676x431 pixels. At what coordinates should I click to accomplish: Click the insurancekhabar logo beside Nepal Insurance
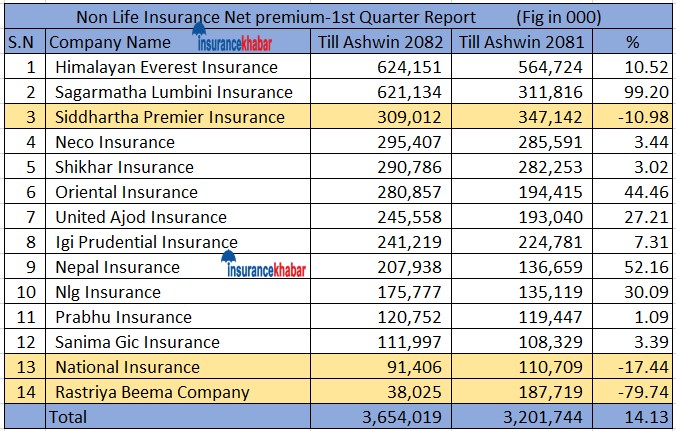266,266
